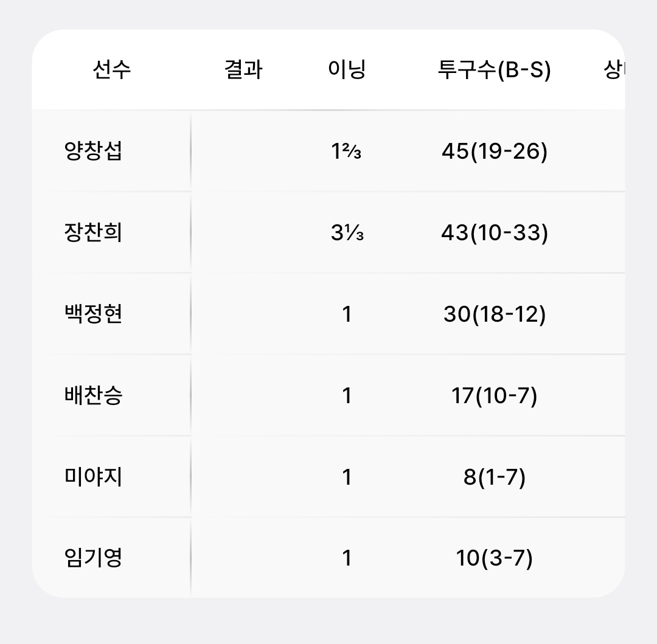The height and width of the screenshot is (644, 657).
Task: Click 백정현's innings value cell
Action: click(347, 314)
